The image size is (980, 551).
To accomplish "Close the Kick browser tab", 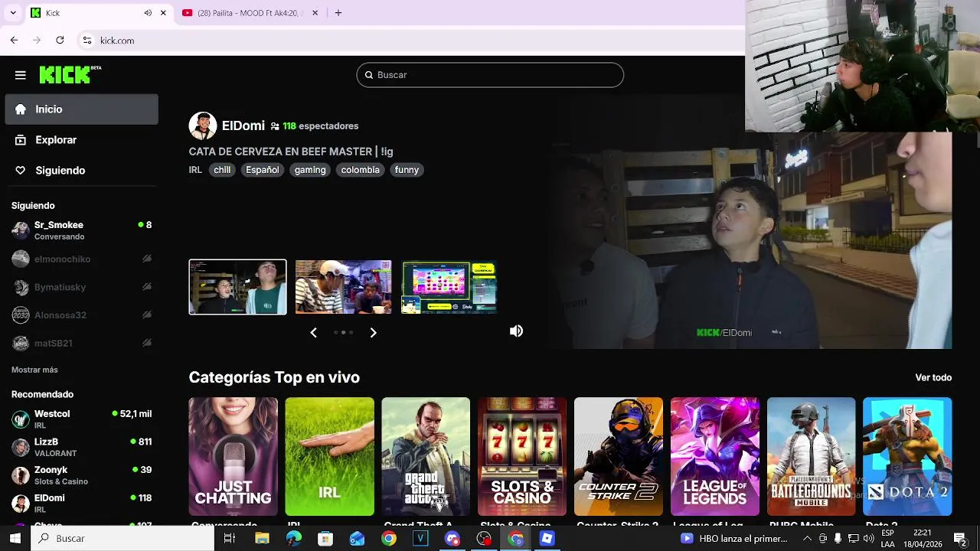I will [x=163, y=13].
